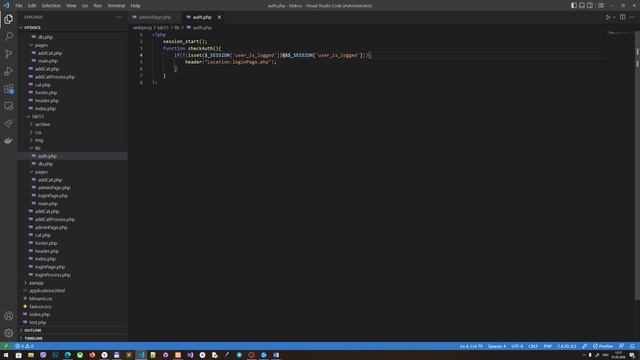Open the Source Control view
Viewport: 640px width, 360px height.
9,53
